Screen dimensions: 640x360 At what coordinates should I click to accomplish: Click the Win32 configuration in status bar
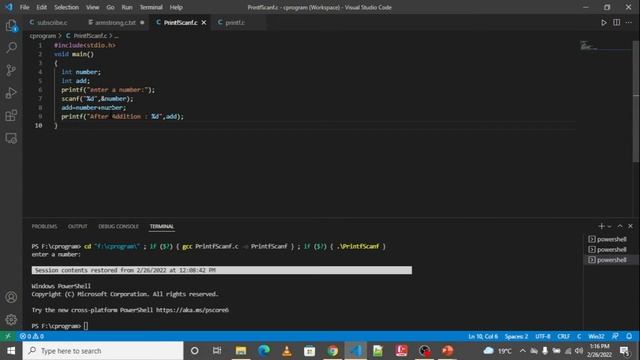(x=596, y=336)
